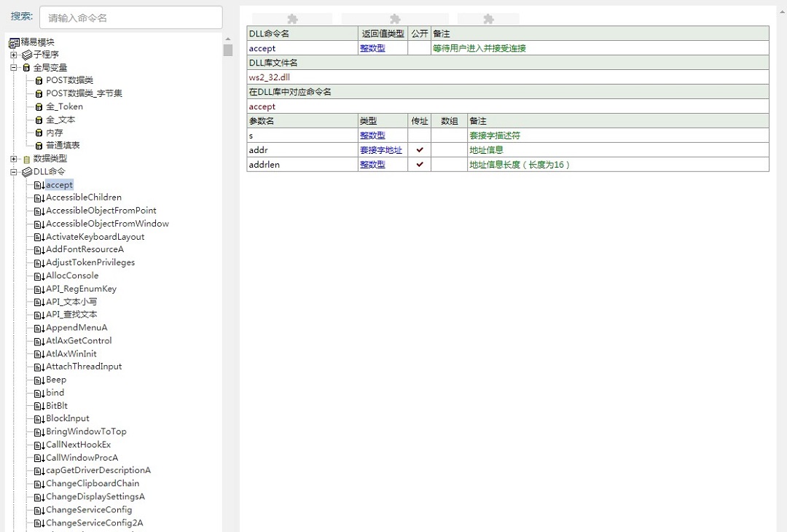This screenshot has height=532, width=787.
Task: Open the 整数型 type link for addrlen
Action: coord(372,165)
